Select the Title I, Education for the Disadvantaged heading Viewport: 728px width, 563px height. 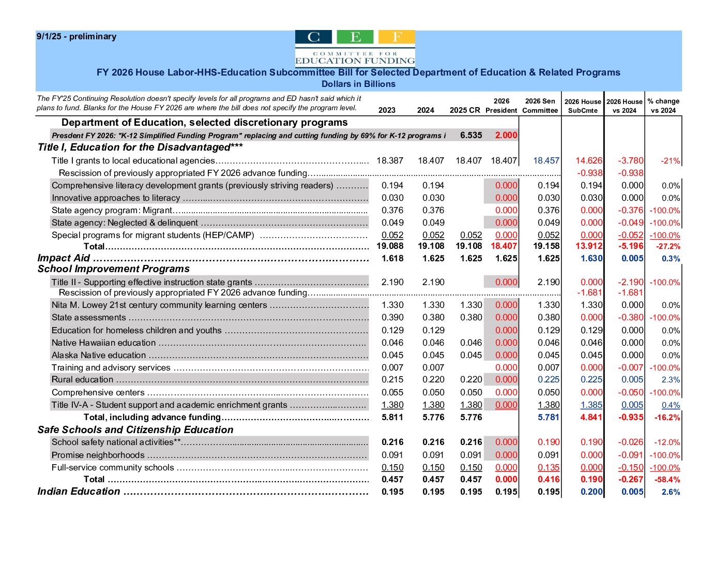pyautogui.click(x=136, y=147)
